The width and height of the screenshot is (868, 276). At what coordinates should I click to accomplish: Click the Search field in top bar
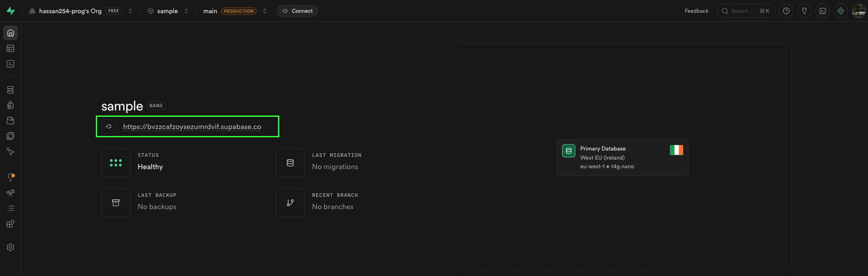click(x=746, y=11)
